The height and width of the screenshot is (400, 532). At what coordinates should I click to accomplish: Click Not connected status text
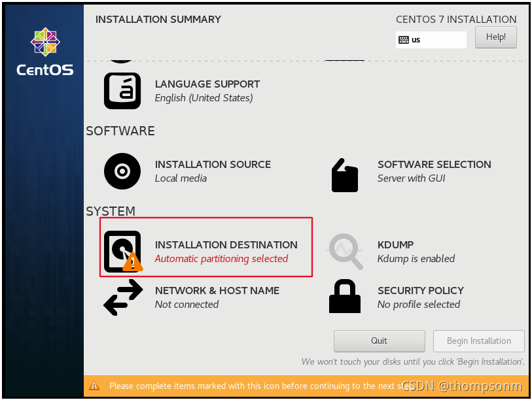pyautogui.click(x=186, y=305)
